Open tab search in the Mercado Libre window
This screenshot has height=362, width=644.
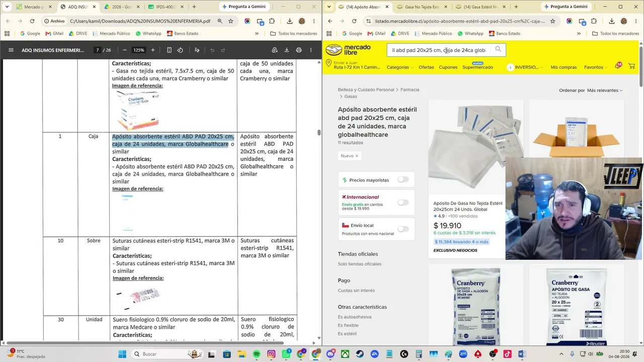click(x=329, y=7)
